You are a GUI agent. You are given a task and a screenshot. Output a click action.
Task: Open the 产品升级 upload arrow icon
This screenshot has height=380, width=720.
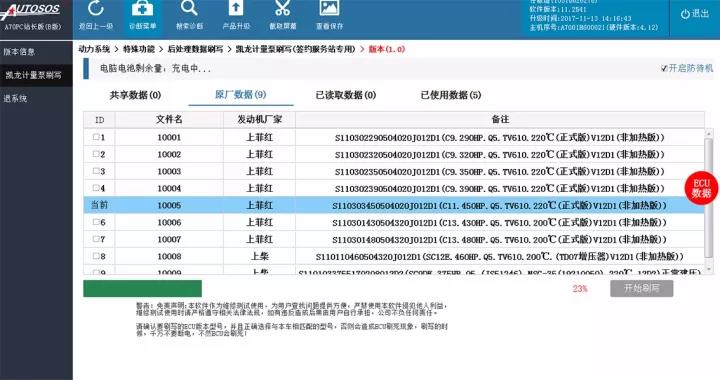click(236, 8)
